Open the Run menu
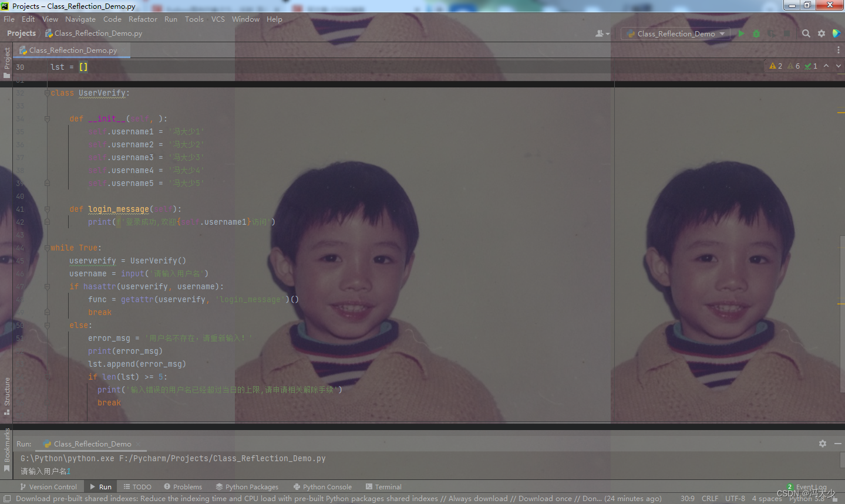Viewport: 845px width, 504px height. coord(171,19)
